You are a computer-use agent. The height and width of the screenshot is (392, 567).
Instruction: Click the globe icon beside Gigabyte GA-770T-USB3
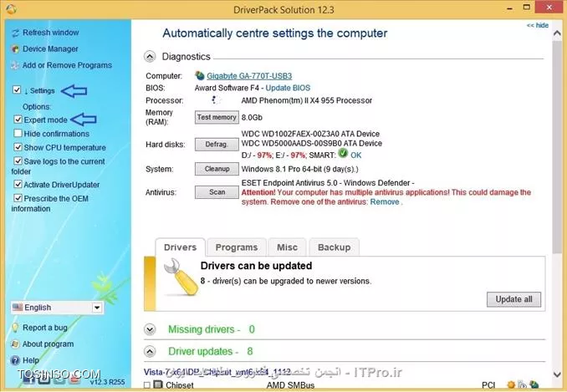[200, 75]
